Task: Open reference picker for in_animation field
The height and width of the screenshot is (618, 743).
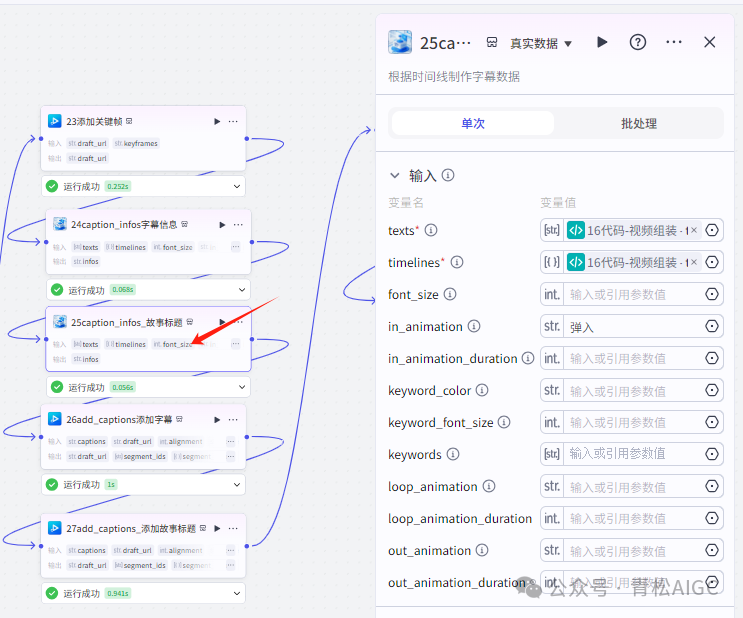Action: 712,326
